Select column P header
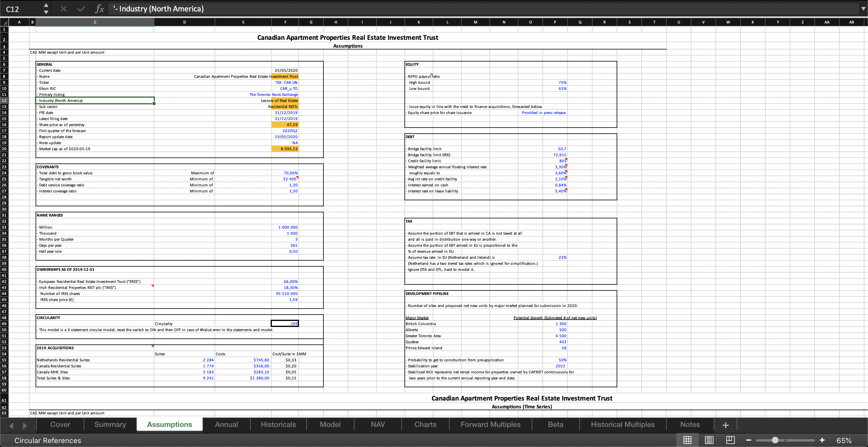The height and width of the screenshot is (447, 868). (555, 22)
